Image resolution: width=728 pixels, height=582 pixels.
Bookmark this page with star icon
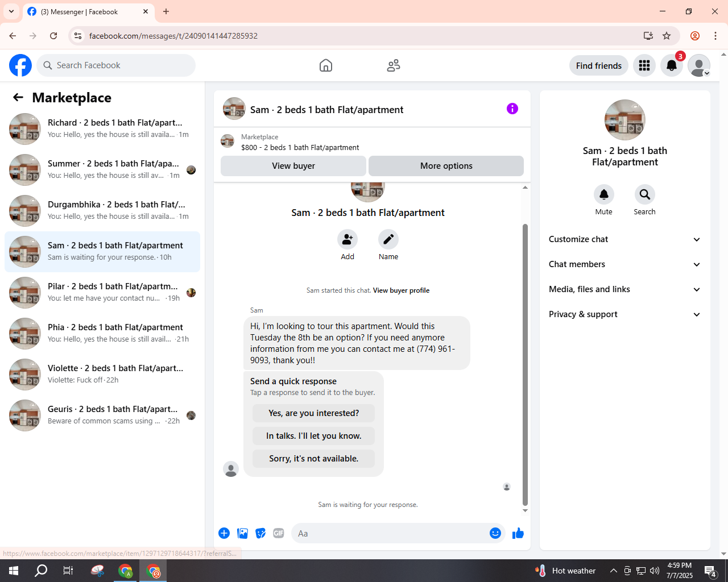point(667,36)
